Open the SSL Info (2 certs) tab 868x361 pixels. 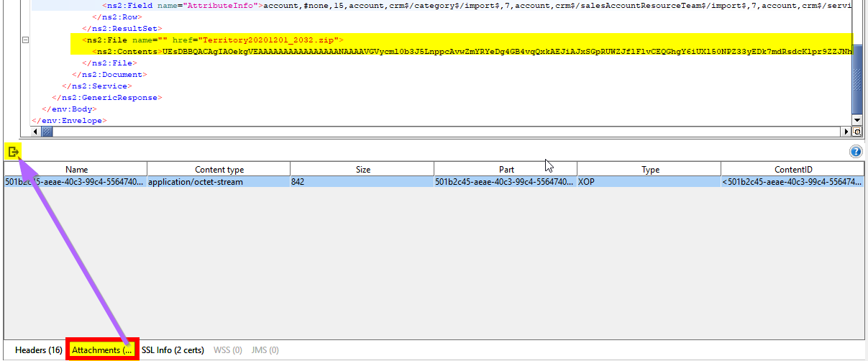173,350
